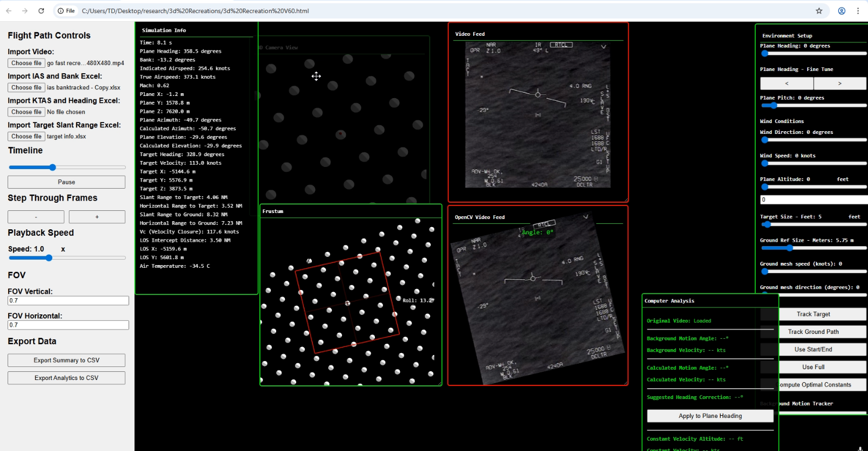Click the FOV Horizontal input field

click(68, 325)
